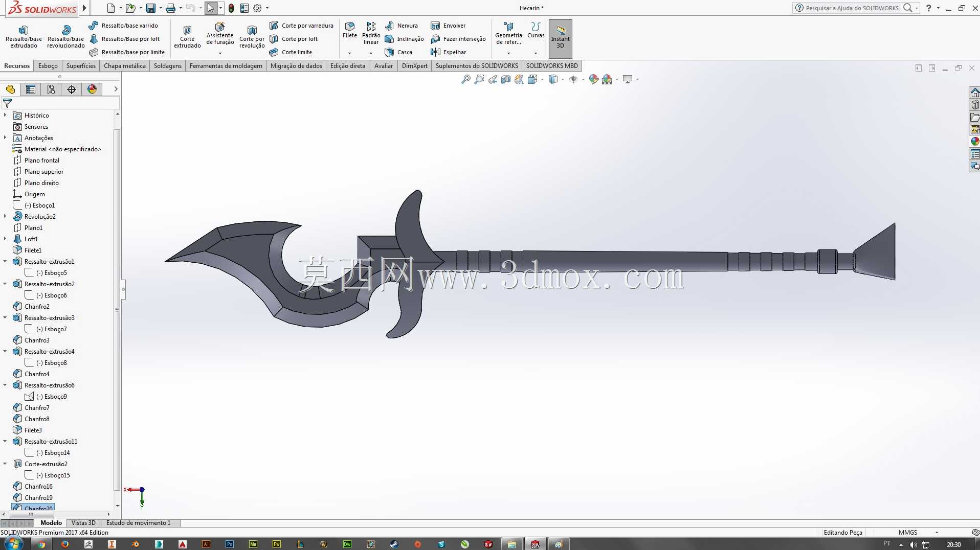Click the Padrão linear tool
This screenshot has height=550, width=980.
371,33
